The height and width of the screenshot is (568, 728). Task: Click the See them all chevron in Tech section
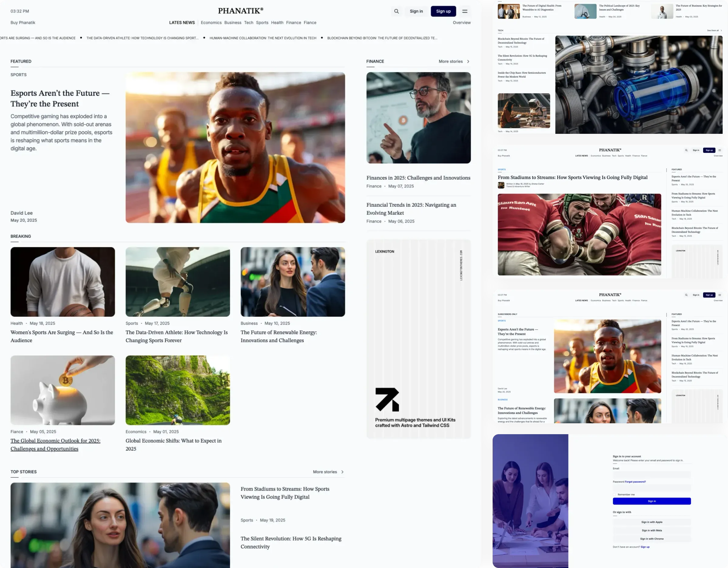[721, 30]
